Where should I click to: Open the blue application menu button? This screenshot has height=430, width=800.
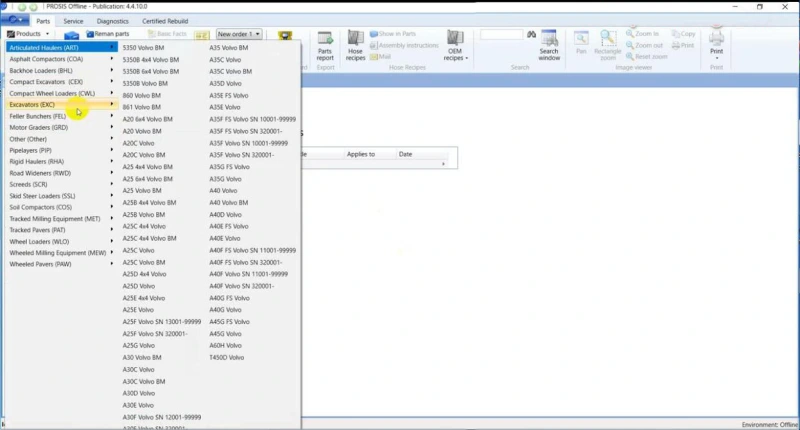pos(15,20)
